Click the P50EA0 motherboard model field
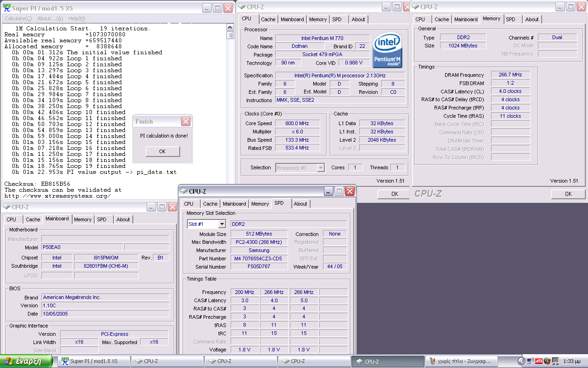This screenshot has width=588, height=368. (82, 247)
